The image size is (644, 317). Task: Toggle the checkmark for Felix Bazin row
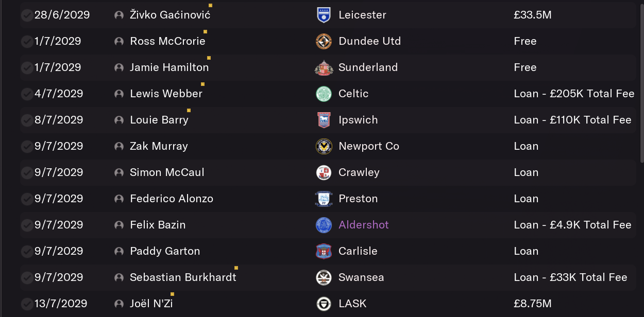27,225
